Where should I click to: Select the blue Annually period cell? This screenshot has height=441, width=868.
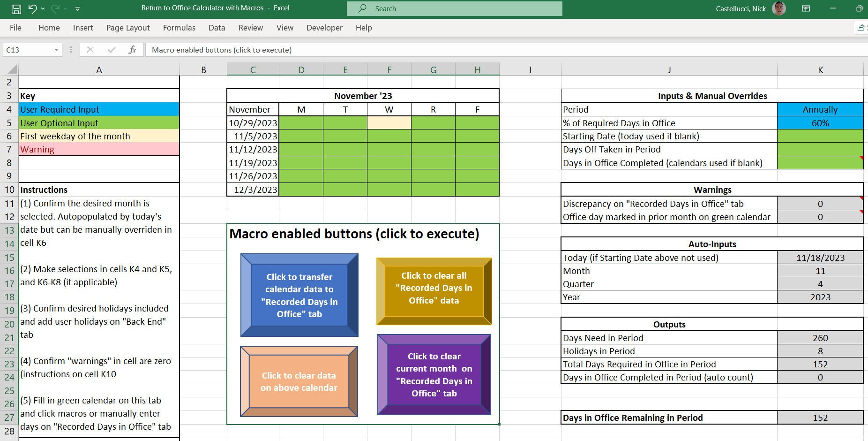click(820, 109)
